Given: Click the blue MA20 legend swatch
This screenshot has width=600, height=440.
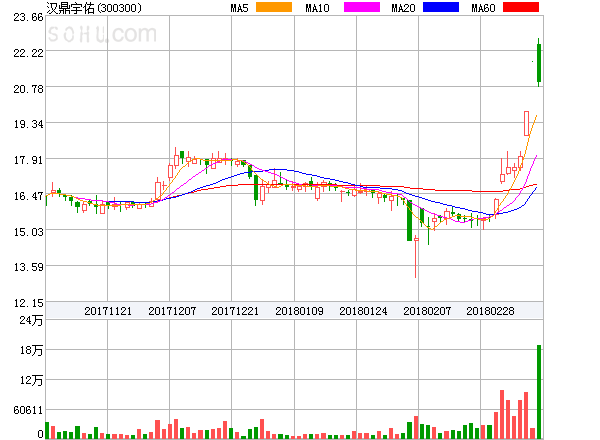Looking at the screenshot, I should pos(441,7).
